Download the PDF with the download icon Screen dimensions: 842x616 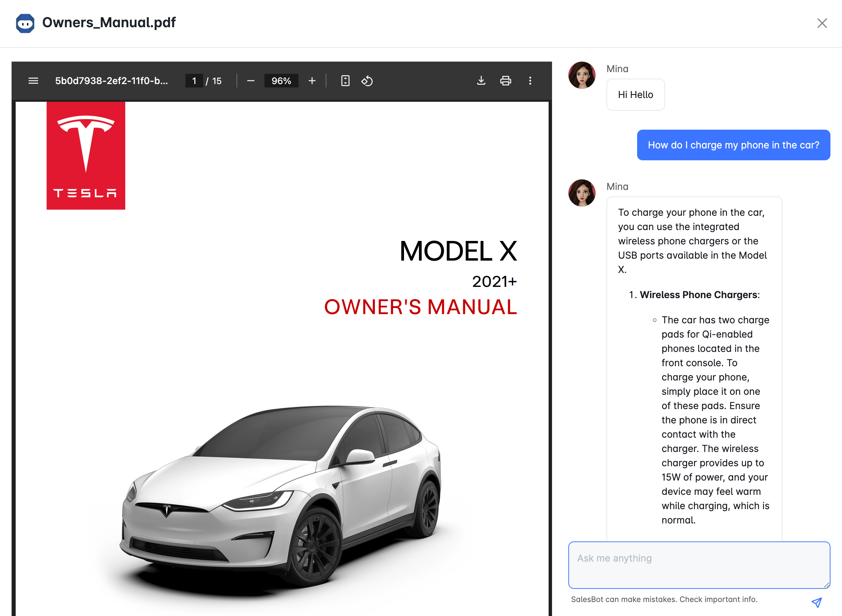481,81
